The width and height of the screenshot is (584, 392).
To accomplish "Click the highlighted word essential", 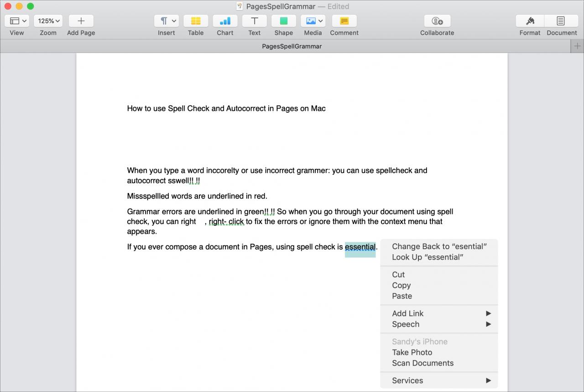I will pyautogui.click(x=360, y=247).
